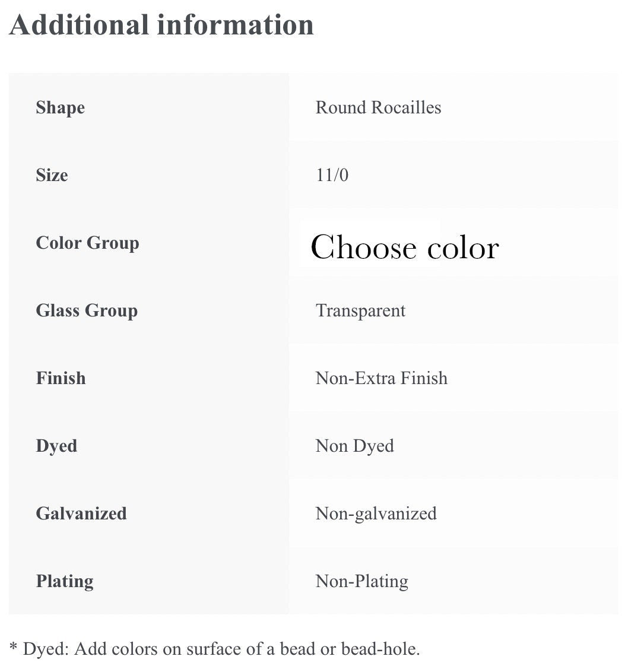
Task: Select the Transparent glass group value
Action: [x=360, y=310]
